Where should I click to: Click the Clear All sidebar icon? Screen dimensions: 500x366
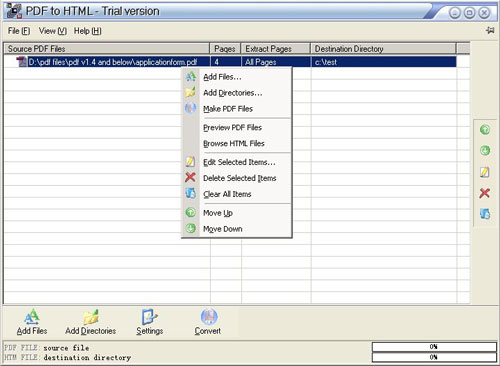(485, 214)
